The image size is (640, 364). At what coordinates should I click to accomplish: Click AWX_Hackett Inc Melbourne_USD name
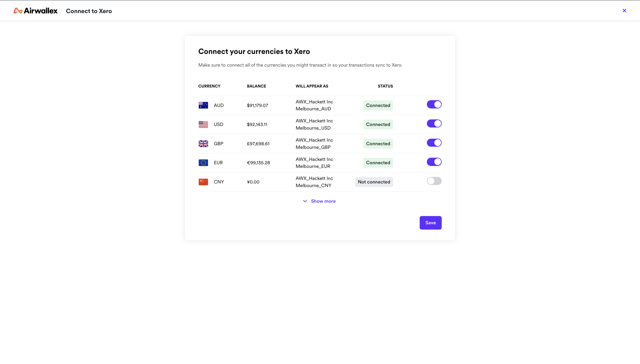314,124
